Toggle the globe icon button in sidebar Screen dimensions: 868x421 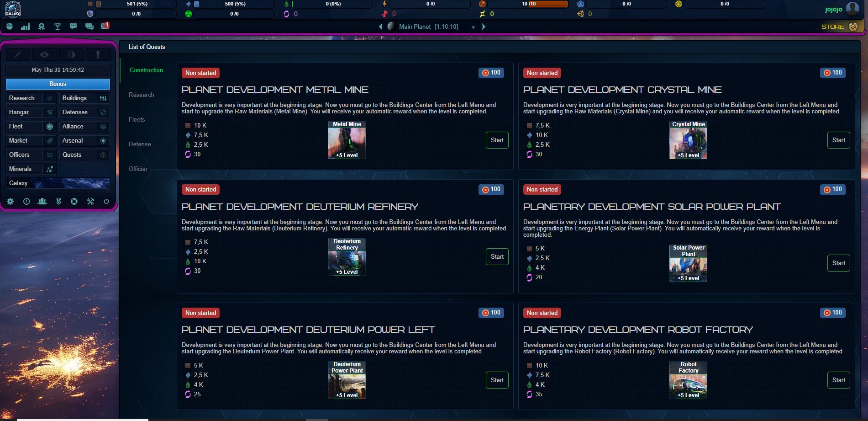click(x=71, y=55)
